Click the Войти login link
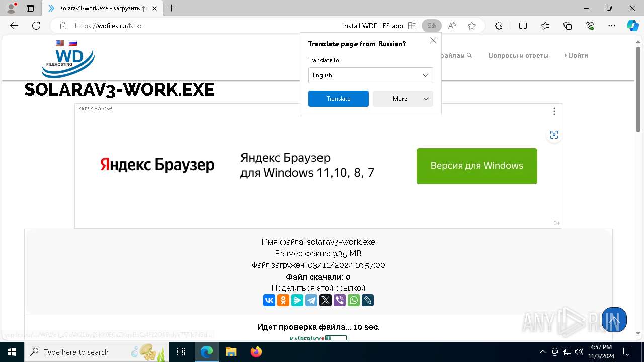The height and width of the screenshot is (362, 644). 576,55
